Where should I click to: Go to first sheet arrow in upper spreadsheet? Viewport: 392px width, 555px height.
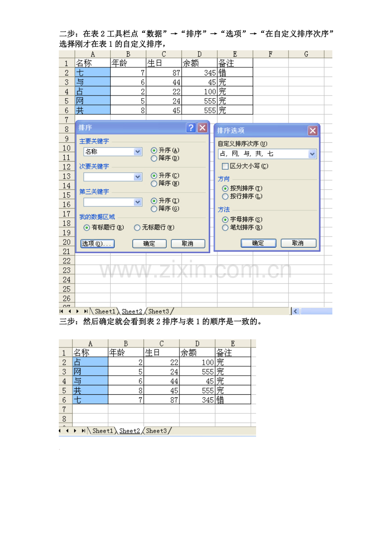(62, 312)
